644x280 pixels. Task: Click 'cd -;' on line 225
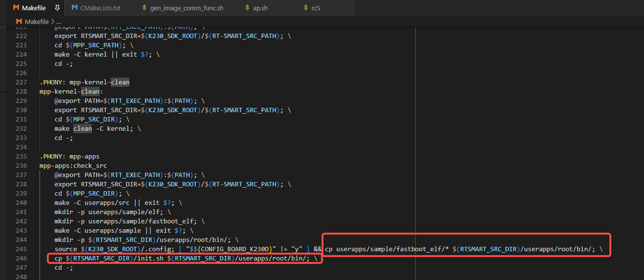click(63, 63)
